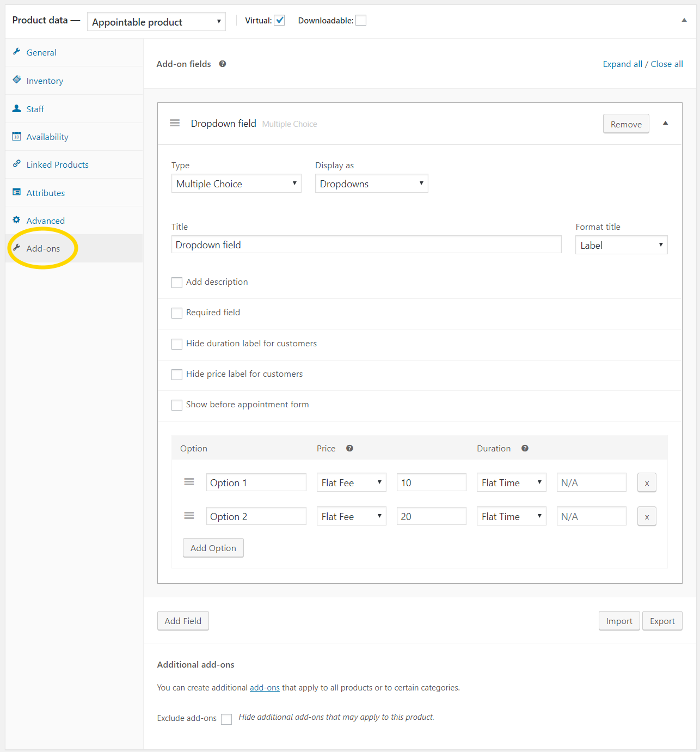Screen dimensions: 700x752
Task: Open the help tooltip beside Add-on fields
Action: tap(223, 64)
